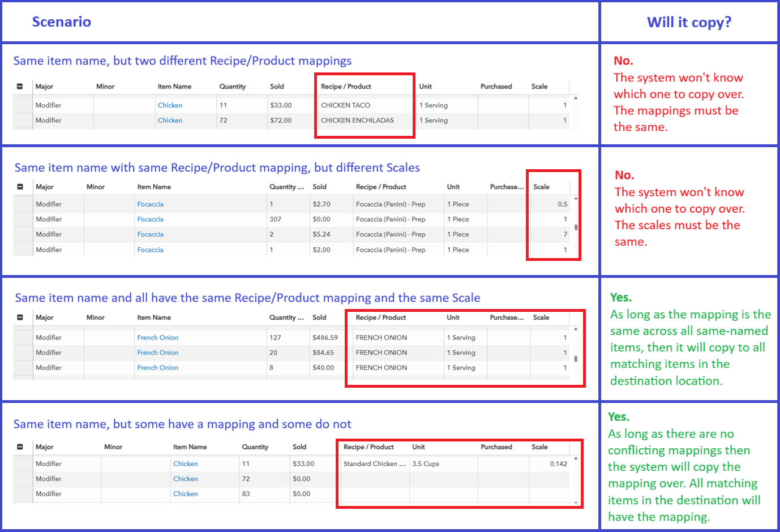Image resolution: width=780 pixels, height=532 pixels.
Task: Sort by Item Name header in the French Onion table
Action: click(x=154, y=318)
